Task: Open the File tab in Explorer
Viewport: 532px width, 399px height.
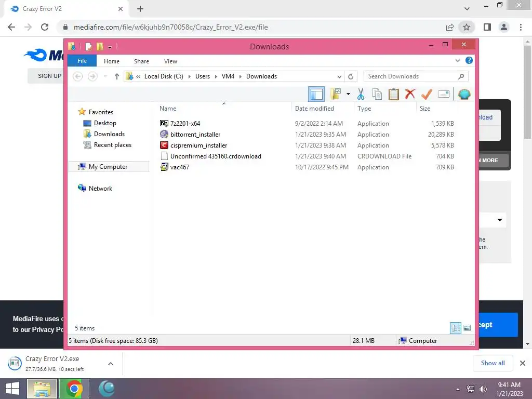Action: pos(82,61)
